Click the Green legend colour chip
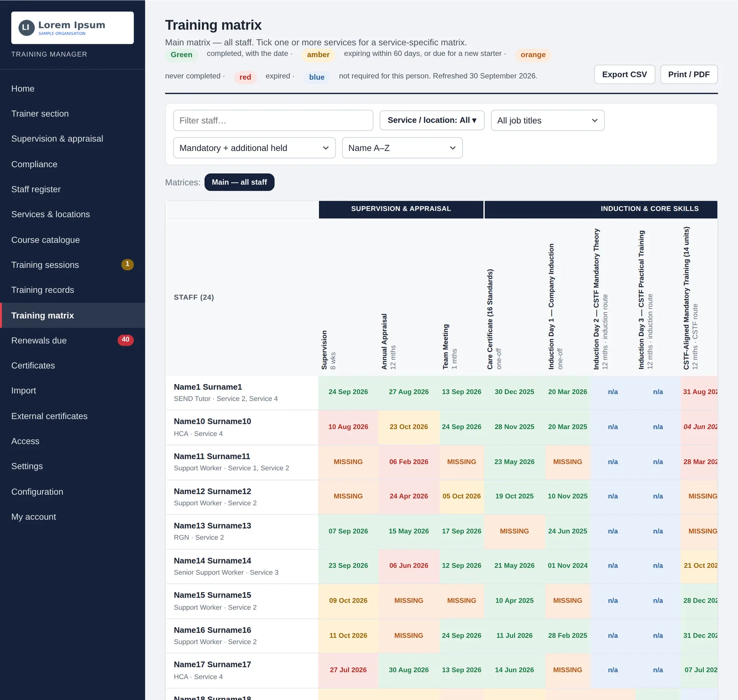The image size is (738, 700). 181,54
